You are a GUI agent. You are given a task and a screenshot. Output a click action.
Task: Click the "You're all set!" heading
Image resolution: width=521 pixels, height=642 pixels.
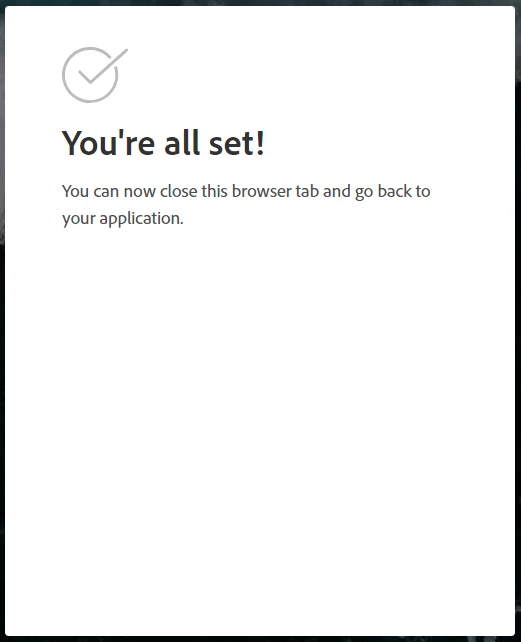(163, 142)
